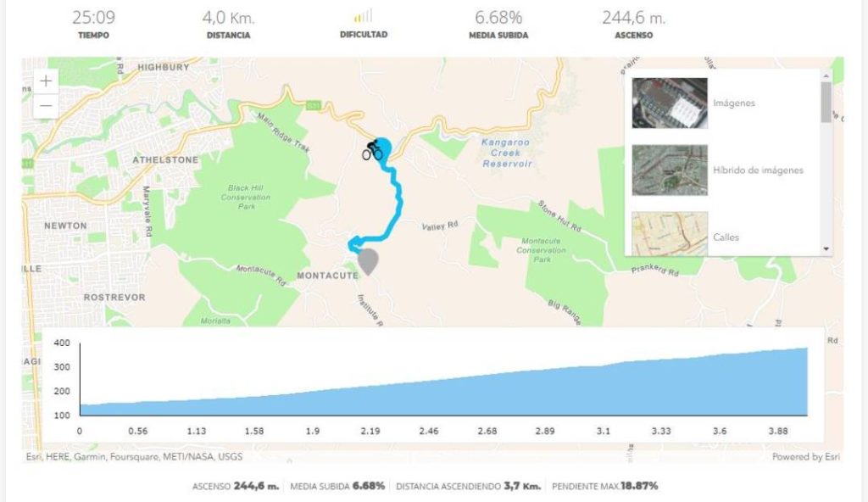Select the Híbrido de imágenes basemap thumbnail
Viewport: 868px width, 502px height.
[x=670, y=170]
